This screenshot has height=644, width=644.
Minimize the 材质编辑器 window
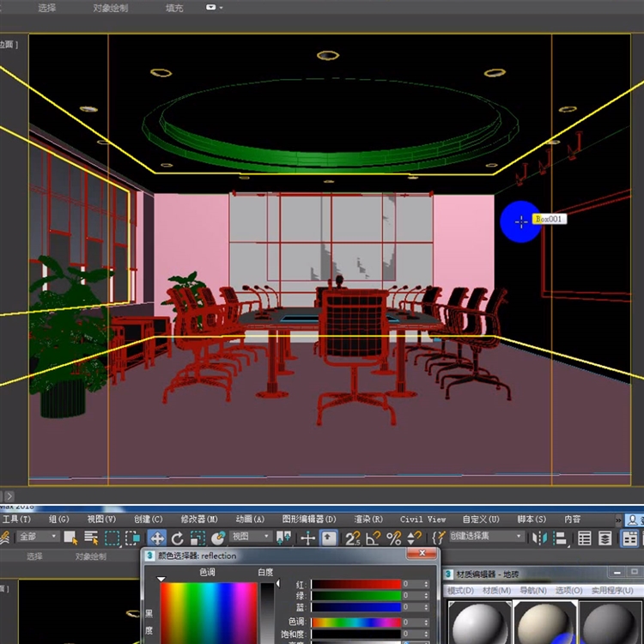617,573
